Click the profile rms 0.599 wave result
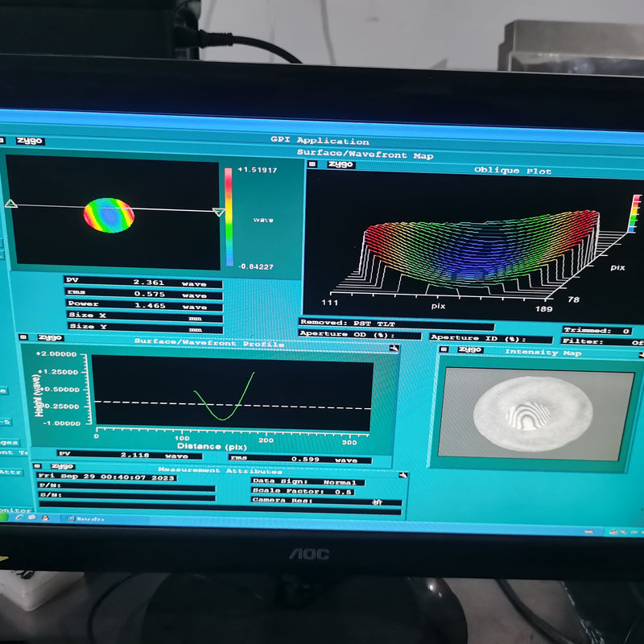This screenshot has width=644, height=644. pos(299,459)
